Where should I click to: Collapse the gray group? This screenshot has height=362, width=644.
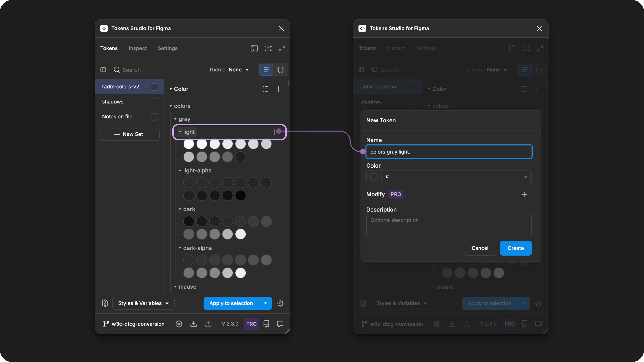175,119
